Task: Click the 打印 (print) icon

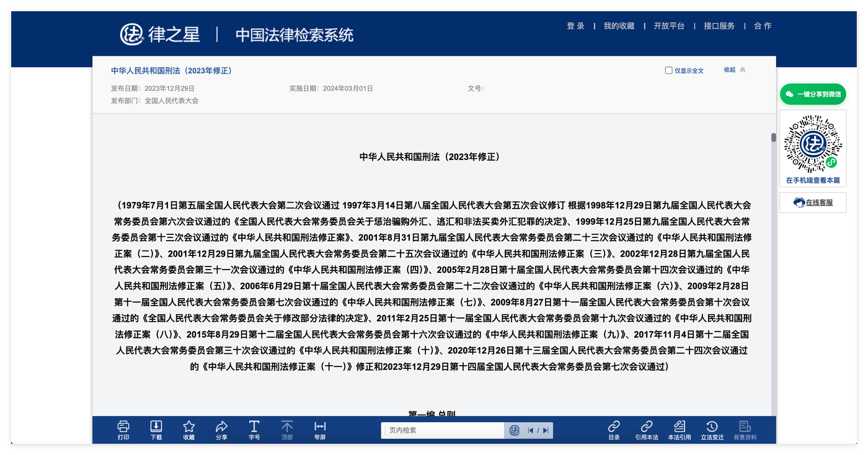Action: pyautogui.click(x=123, y=426)
